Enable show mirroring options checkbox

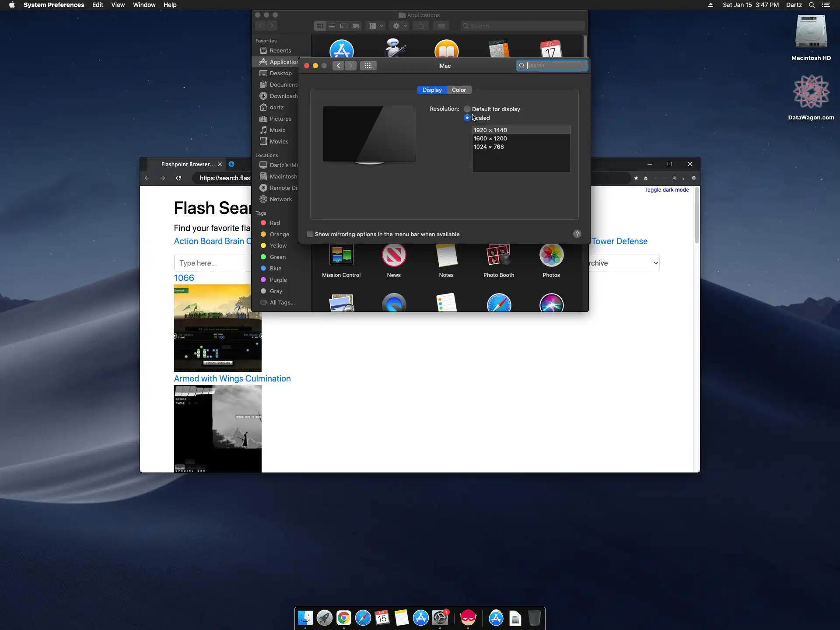310,234
